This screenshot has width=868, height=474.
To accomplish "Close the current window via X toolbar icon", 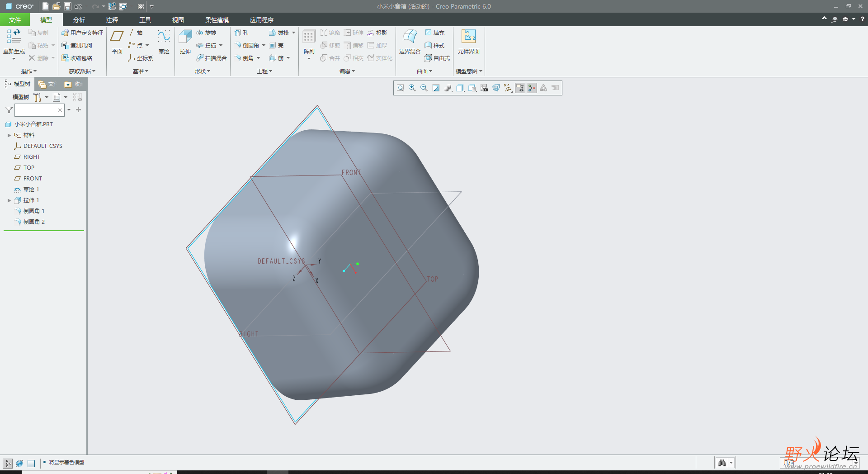I will [141, 6].
